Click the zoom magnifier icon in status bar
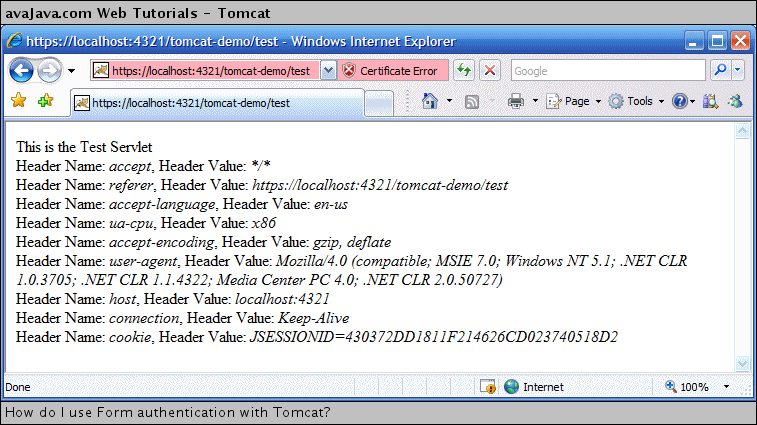757x425 pixels. coord(671,386)
